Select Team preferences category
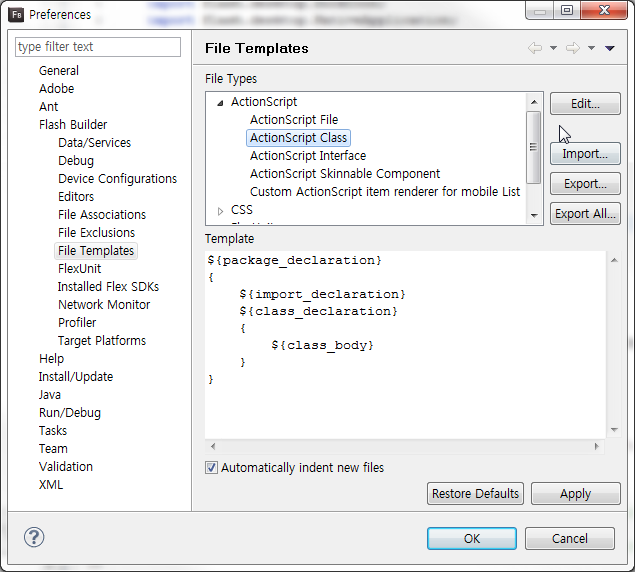 [x=53, y=448]
